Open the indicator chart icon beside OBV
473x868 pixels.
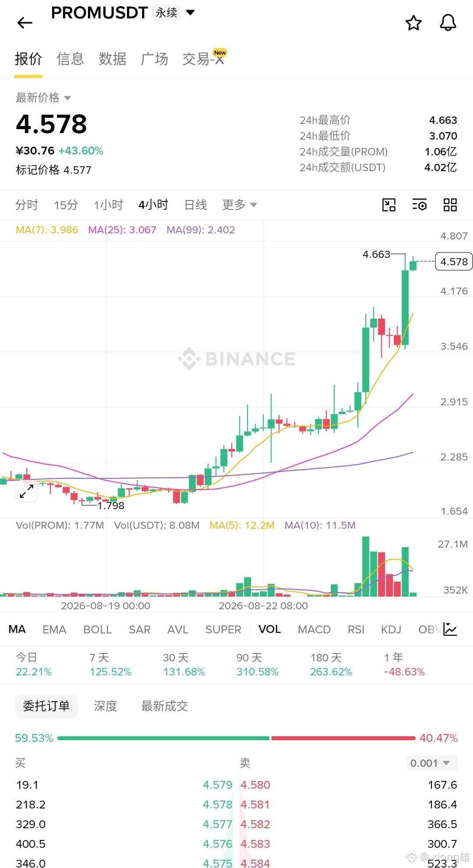[450, 629]
